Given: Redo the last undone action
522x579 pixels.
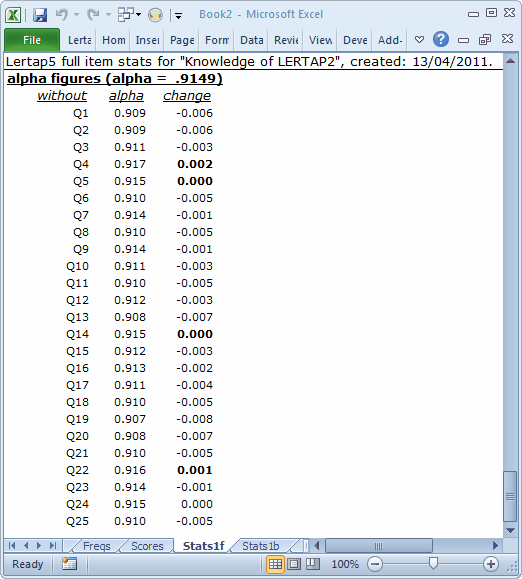Looking at the screenshot, I should pos(93,15).
